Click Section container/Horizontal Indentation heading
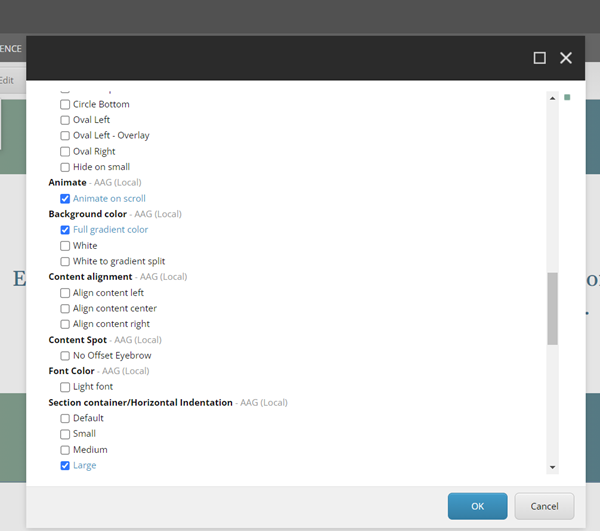This screenshot has height=531, width=600. (x=140, y=402)
